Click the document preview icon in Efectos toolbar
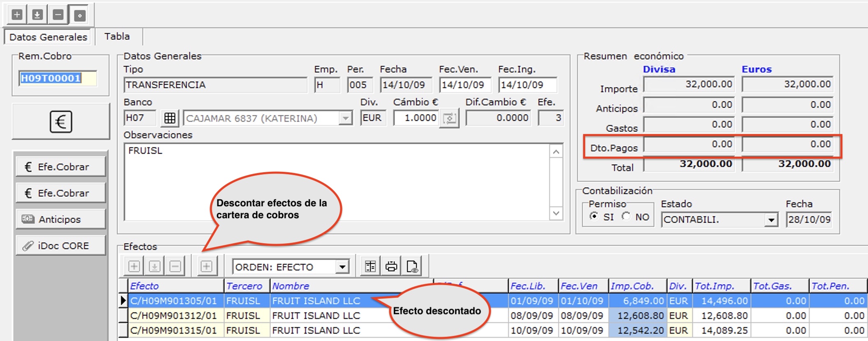The height and width of the screenshot is (341, 868). click(x=412, y=267)
